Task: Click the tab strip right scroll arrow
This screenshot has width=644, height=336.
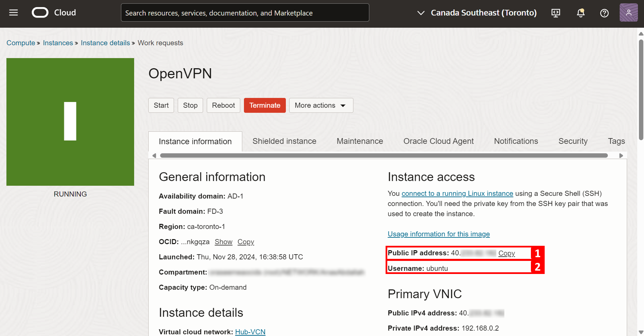Action: coord(621,156)
